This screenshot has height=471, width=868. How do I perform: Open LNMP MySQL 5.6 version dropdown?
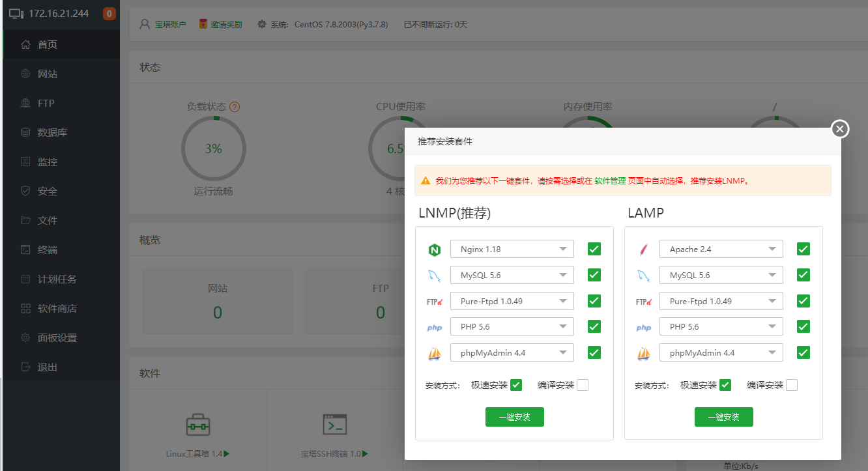tap(512, 275)
